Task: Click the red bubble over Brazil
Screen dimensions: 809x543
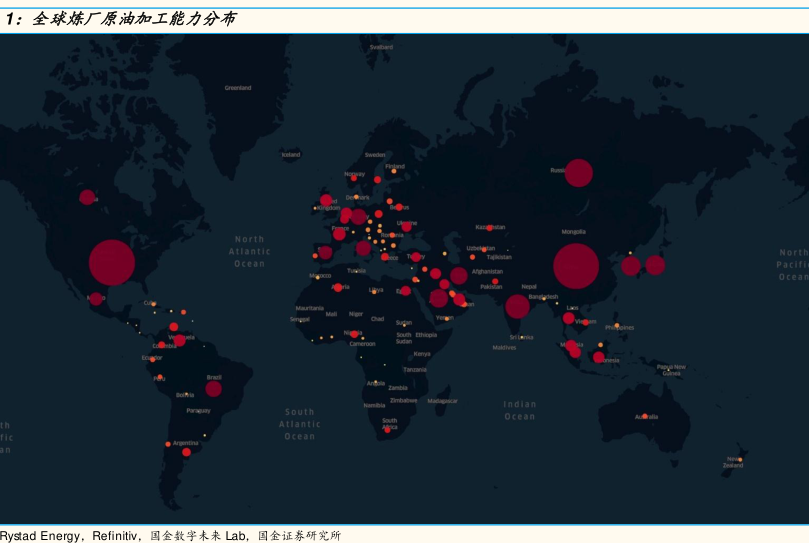Action: pos(213,388)
